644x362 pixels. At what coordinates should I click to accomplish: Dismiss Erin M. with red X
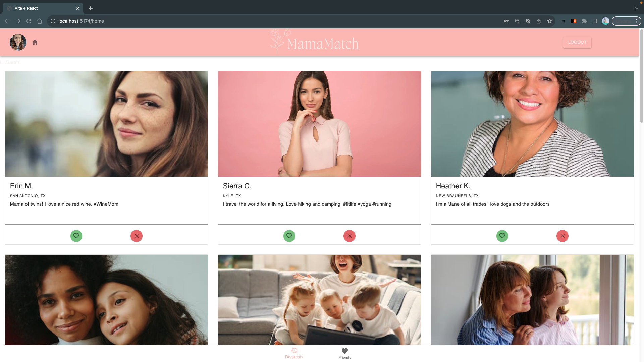coord(137,236)
